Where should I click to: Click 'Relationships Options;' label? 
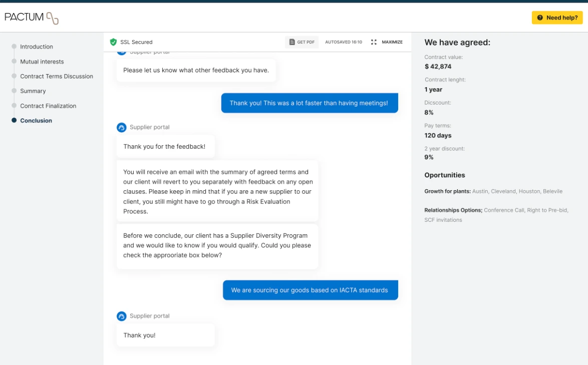(453, 210)
